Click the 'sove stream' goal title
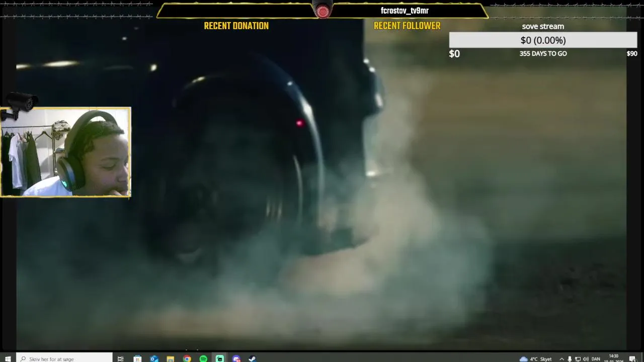 (543, 26)
